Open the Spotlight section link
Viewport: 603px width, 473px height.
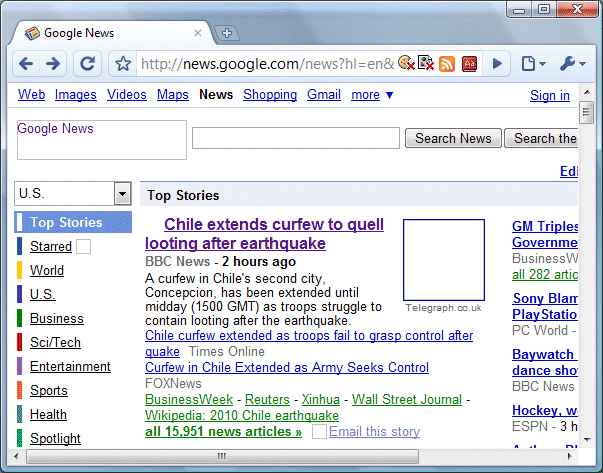(55, 438)
